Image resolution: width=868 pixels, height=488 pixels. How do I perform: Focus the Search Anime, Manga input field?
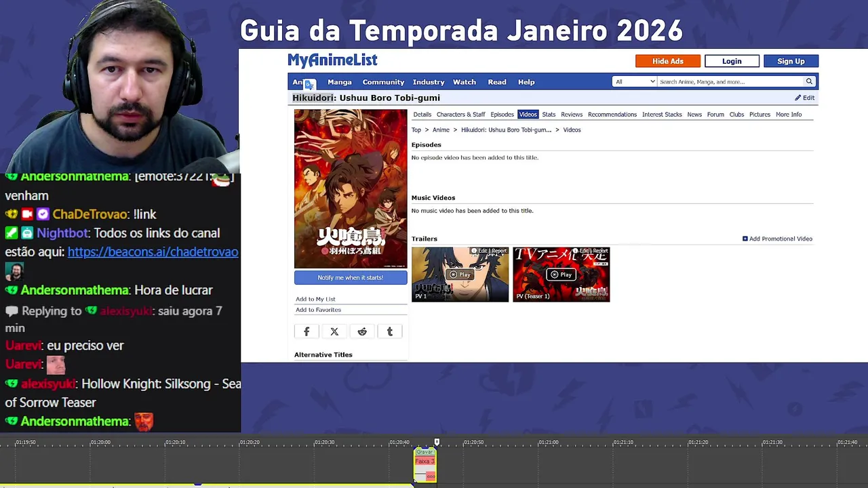pyautogui.click(x=730, y=82)
